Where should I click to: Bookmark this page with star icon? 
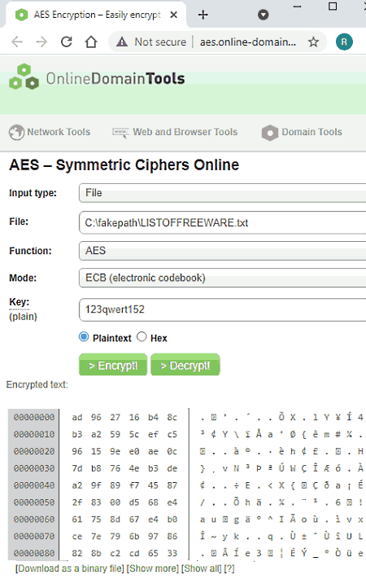point(313,42)
